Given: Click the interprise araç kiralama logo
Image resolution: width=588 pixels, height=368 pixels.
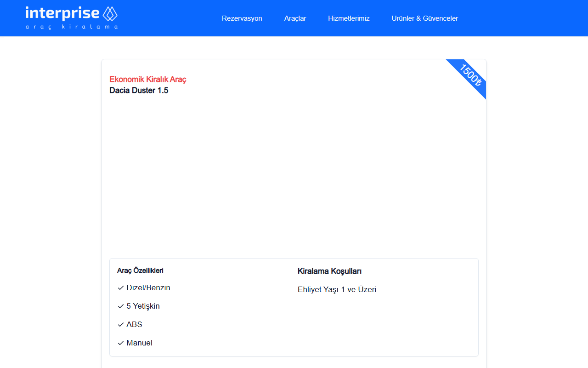Looking at the screenshot, I should 72,18.
